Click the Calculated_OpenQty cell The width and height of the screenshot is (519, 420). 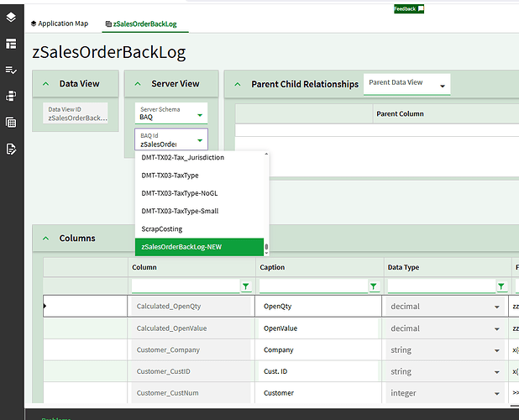191,306
